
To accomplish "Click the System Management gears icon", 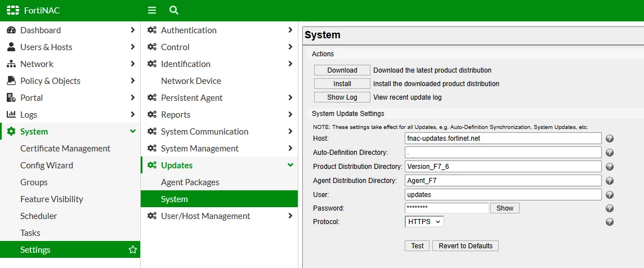I will click(152, 149).
